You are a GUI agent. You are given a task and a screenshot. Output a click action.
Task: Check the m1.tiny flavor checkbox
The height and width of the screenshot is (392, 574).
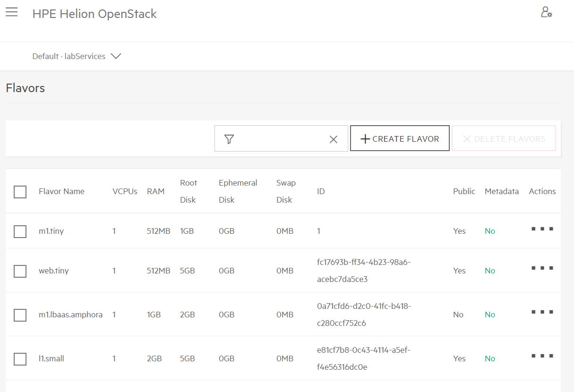20,231
